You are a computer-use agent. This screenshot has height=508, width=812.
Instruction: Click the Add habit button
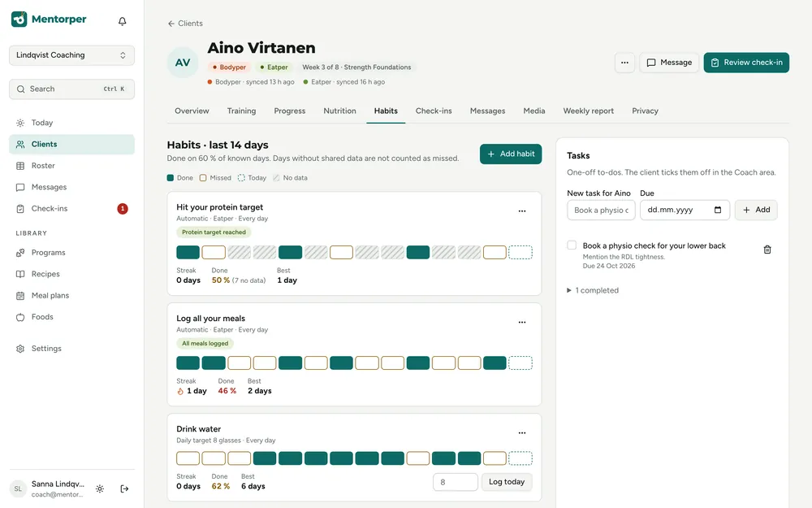pyautogui.click(x=511, y=154)
